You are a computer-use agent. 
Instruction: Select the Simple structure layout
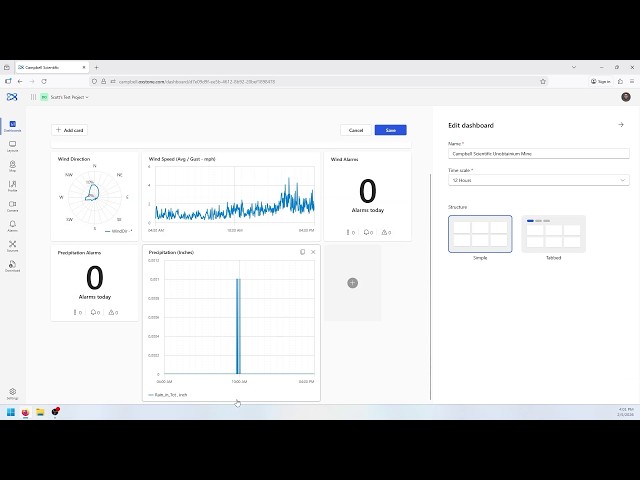pos(480,234)
